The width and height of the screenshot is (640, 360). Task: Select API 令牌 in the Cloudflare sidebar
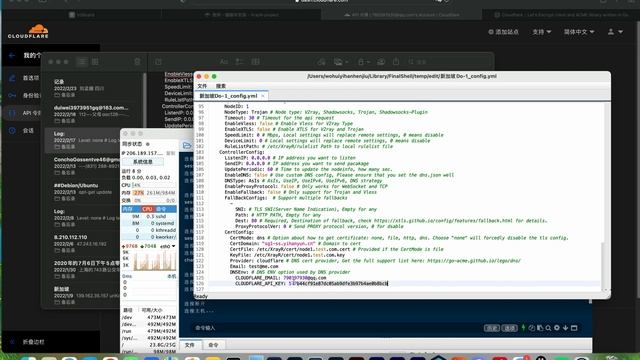[x=31, y=113]
